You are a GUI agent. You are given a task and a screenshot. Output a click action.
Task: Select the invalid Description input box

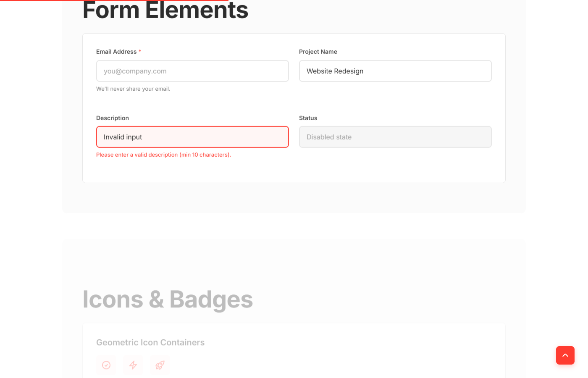click(x=192, y=137)
